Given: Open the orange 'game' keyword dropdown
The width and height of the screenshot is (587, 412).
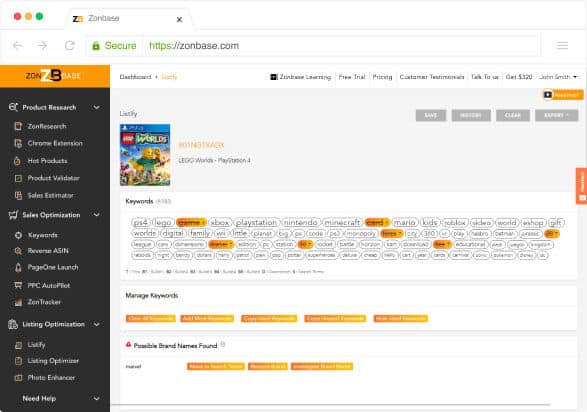Looking at the screenshot, I should 191,223.
